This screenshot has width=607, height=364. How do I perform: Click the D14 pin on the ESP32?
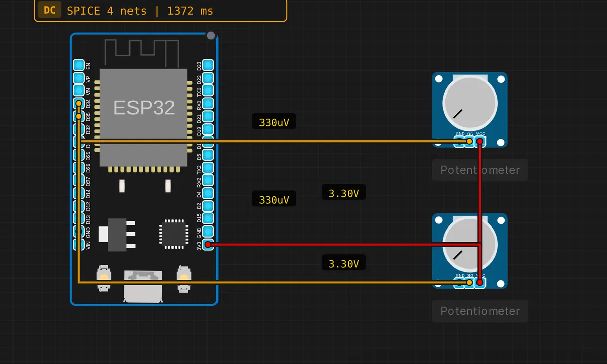(79, 194)
